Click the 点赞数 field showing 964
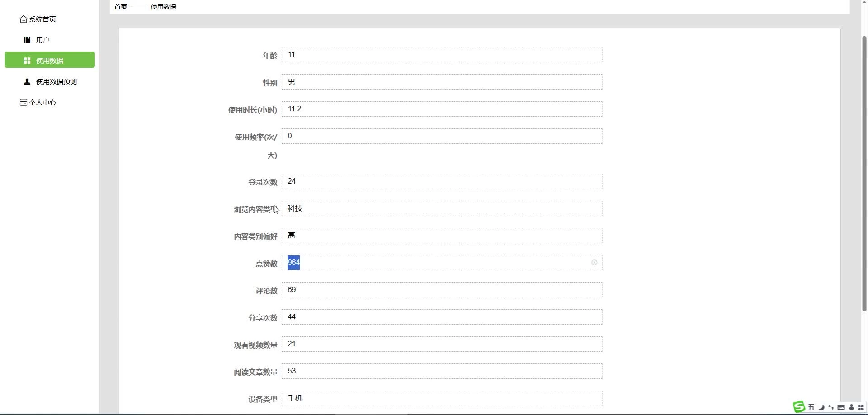 (x=442, y=263)
